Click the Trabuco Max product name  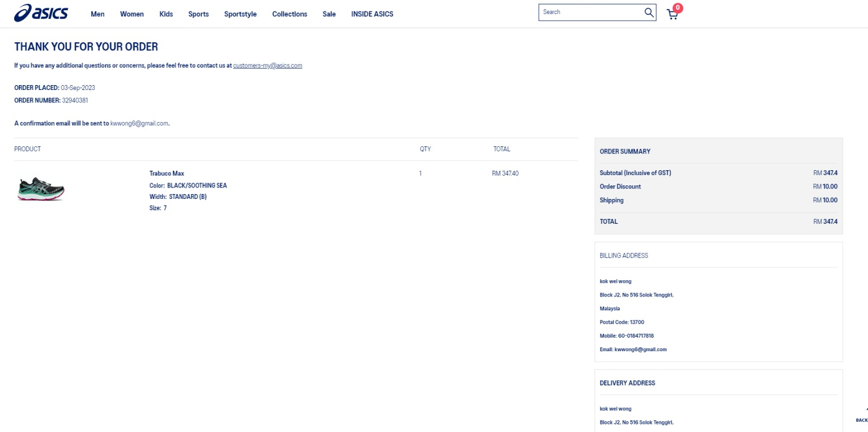pos(167,173)
